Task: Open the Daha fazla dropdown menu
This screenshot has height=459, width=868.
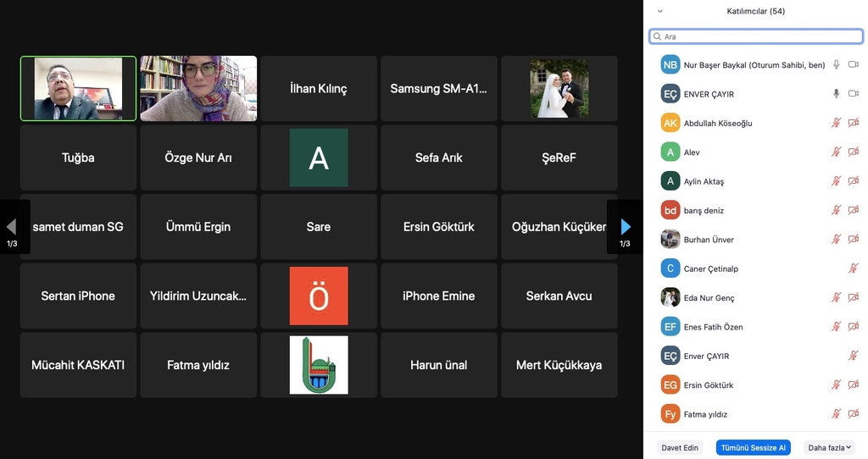Action: [829, 448]
